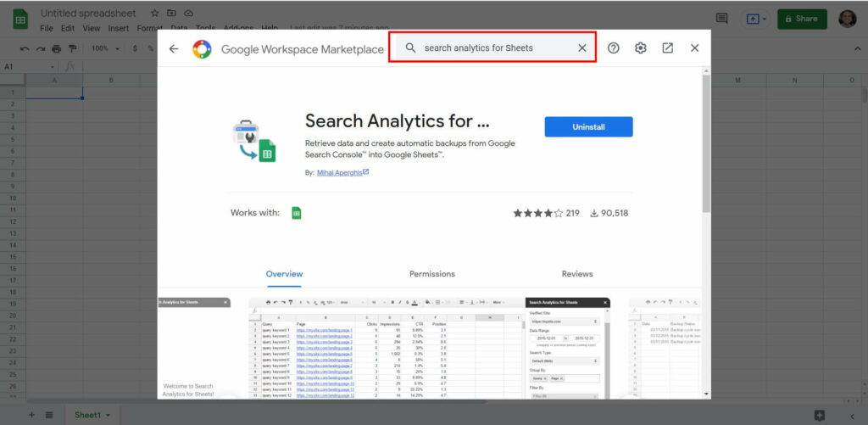The height and width of the screenshot is (425, 868).
Task: Open comment history icon
Action: point(722,19)
